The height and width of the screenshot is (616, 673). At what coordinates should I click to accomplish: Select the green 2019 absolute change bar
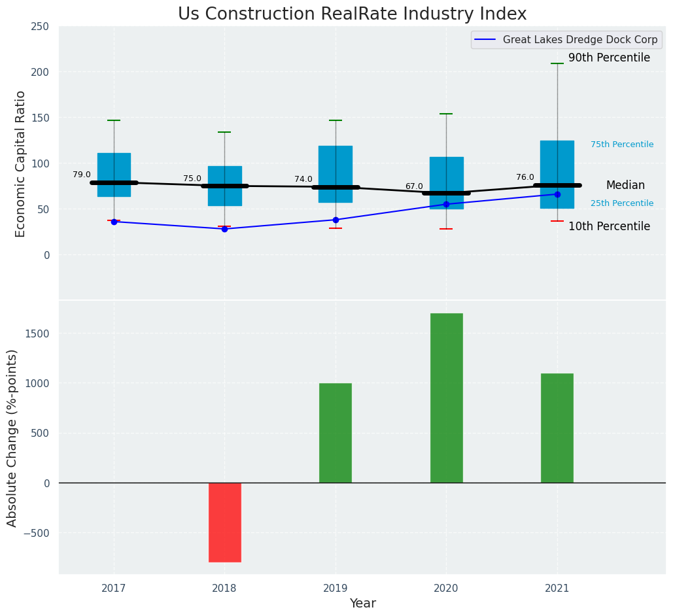pyautogui.click(x=335, y=433)
